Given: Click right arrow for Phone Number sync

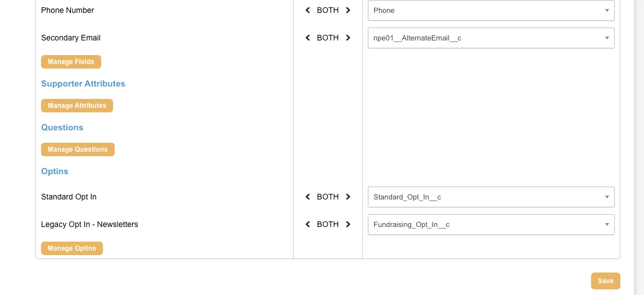Looking at the screenshot, I should (348, 10).
